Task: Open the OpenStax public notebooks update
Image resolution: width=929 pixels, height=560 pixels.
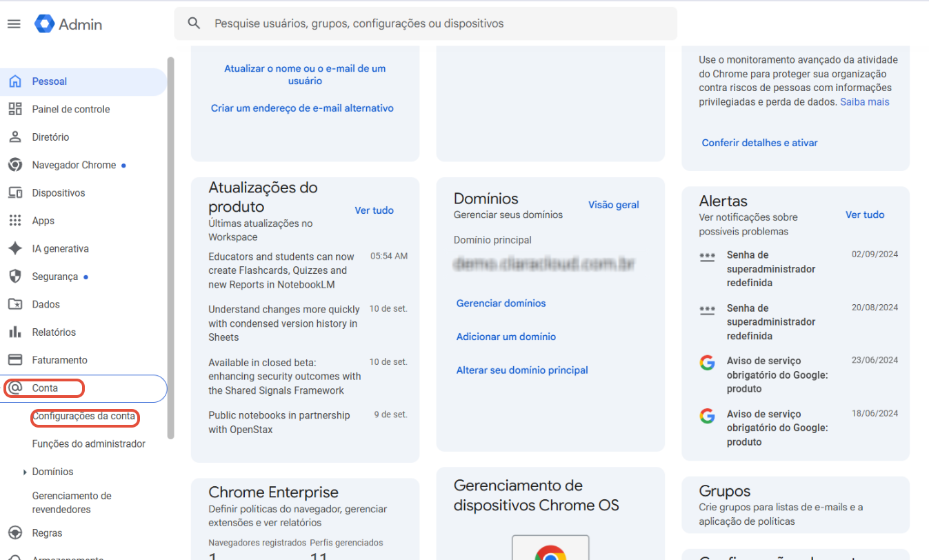Action: click(308, 422)
